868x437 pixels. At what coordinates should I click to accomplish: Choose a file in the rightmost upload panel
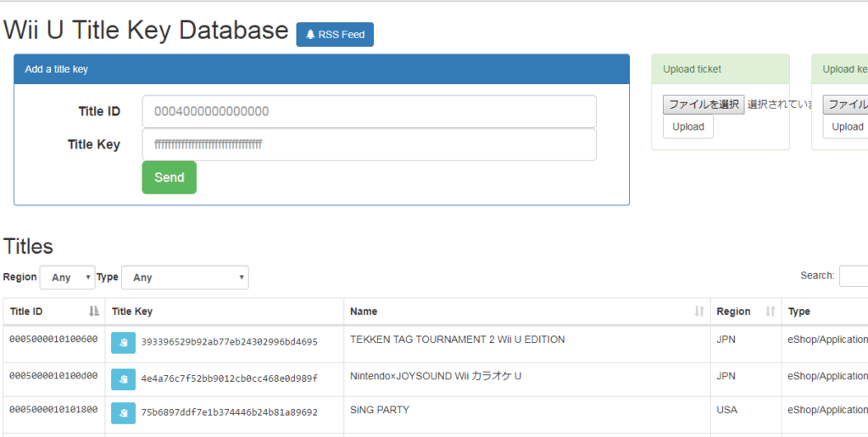point(845,104)
